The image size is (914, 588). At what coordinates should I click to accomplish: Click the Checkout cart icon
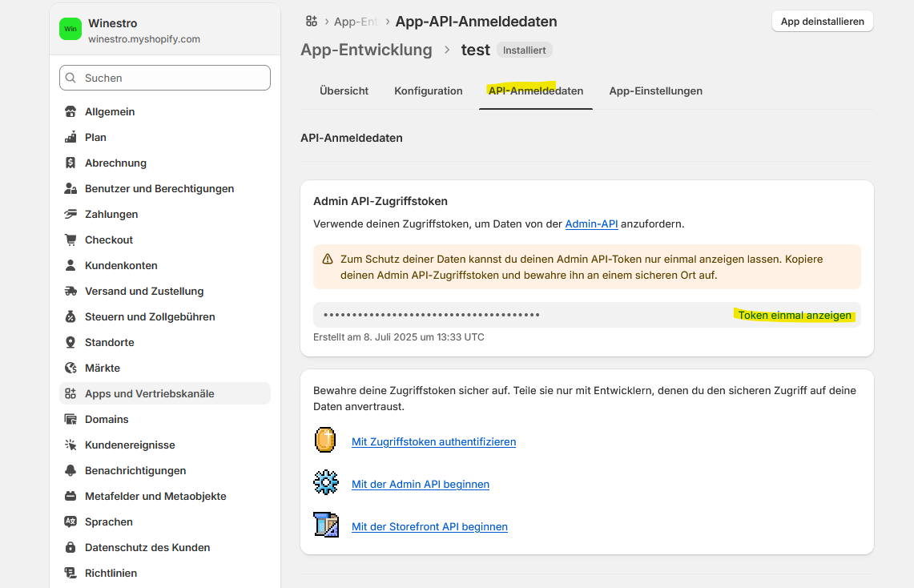(70, 240)
